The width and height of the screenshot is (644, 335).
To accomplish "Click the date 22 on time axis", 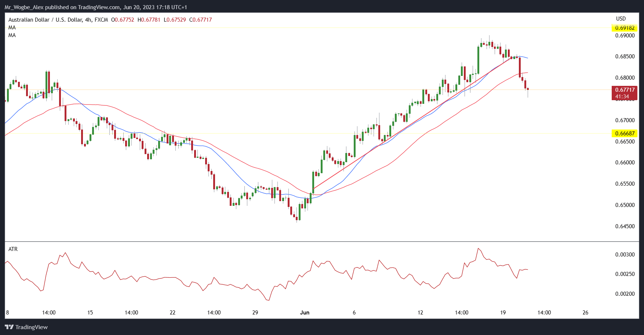I will 173,313.
